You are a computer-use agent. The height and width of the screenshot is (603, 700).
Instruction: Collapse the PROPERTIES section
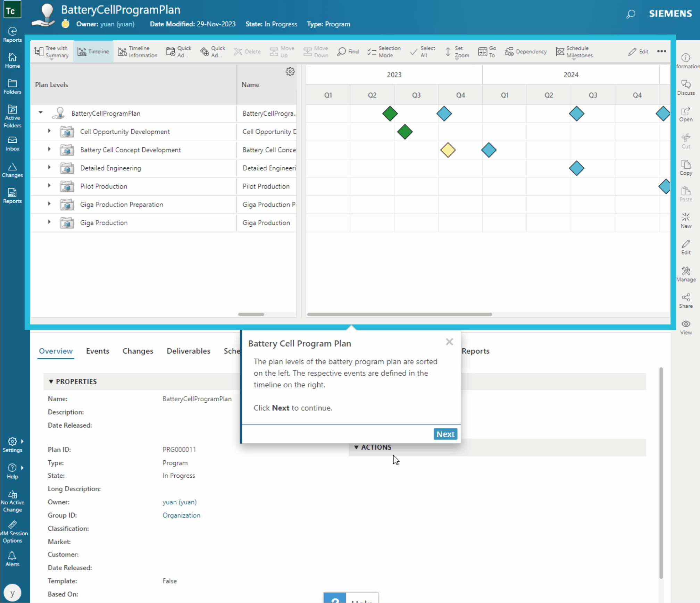coord(51,381)
